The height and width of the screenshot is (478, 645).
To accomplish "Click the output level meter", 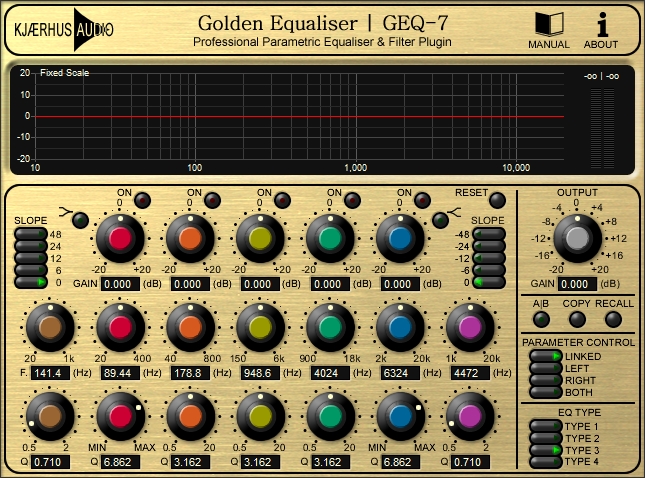I will (x=602, y=128).
